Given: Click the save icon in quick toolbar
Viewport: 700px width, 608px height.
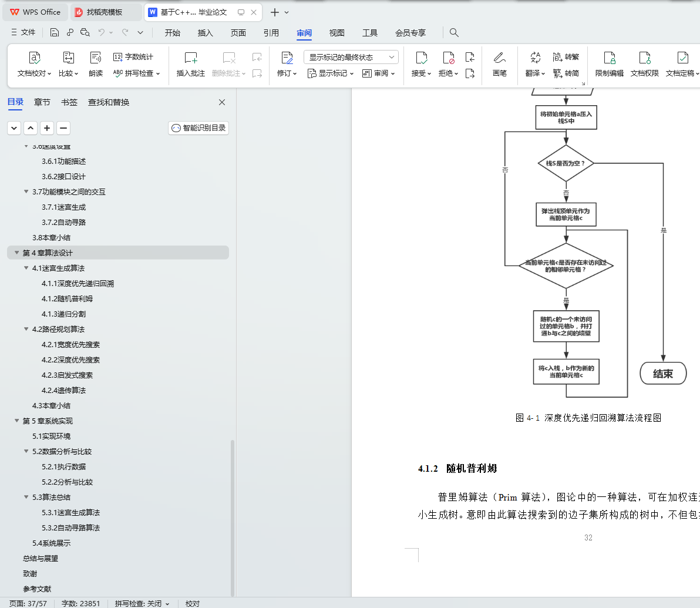Looking at the screenshot, I should tap(55, 33).
